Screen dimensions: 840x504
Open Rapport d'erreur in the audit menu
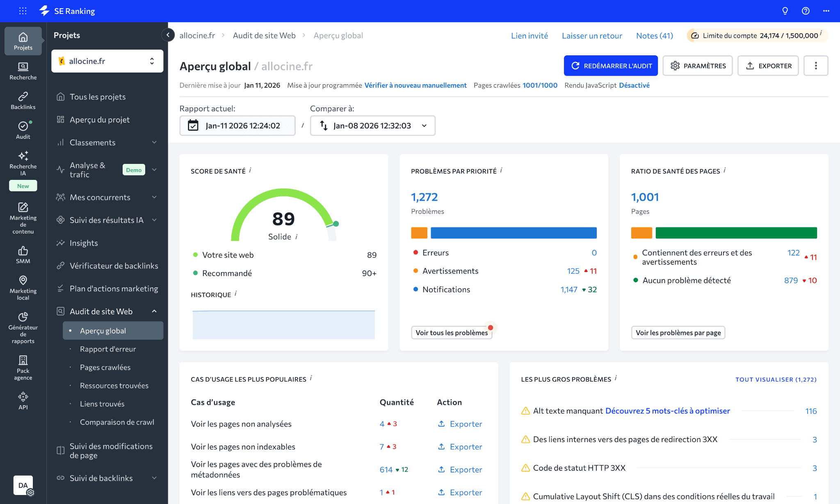click(108, 349)
